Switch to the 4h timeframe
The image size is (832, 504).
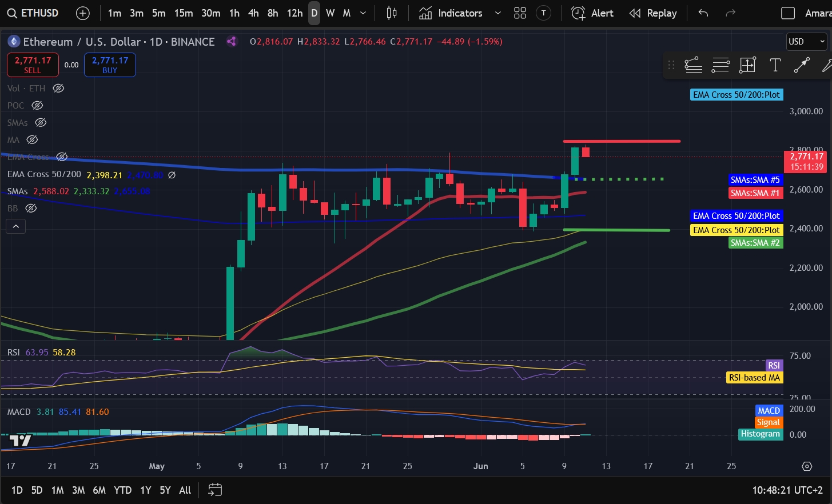tap(253, 13)
